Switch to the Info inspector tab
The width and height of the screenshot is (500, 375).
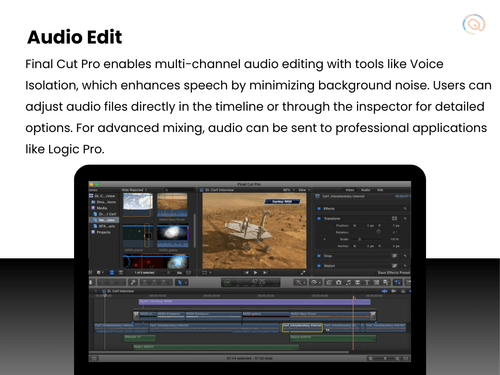[380, 190]
